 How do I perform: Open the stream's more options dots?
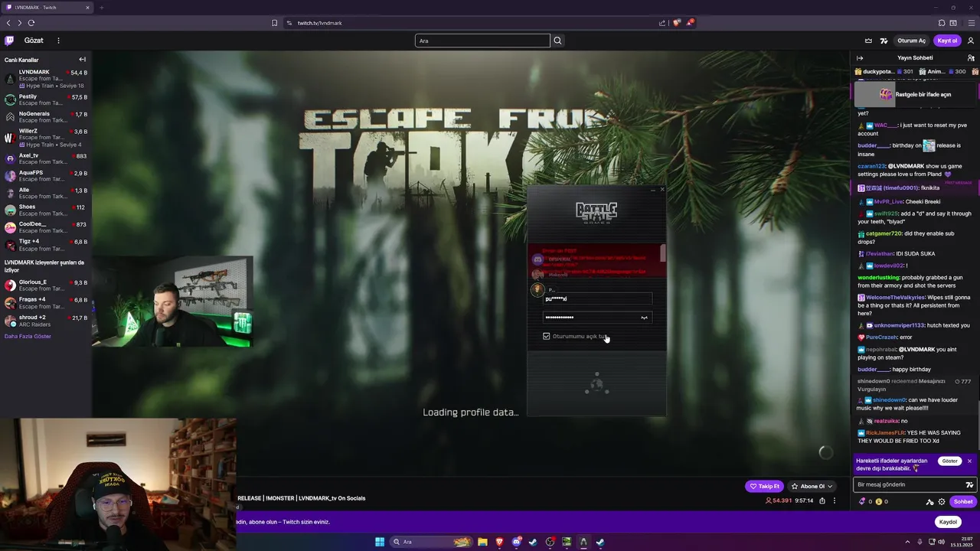[x=835, y=500]
